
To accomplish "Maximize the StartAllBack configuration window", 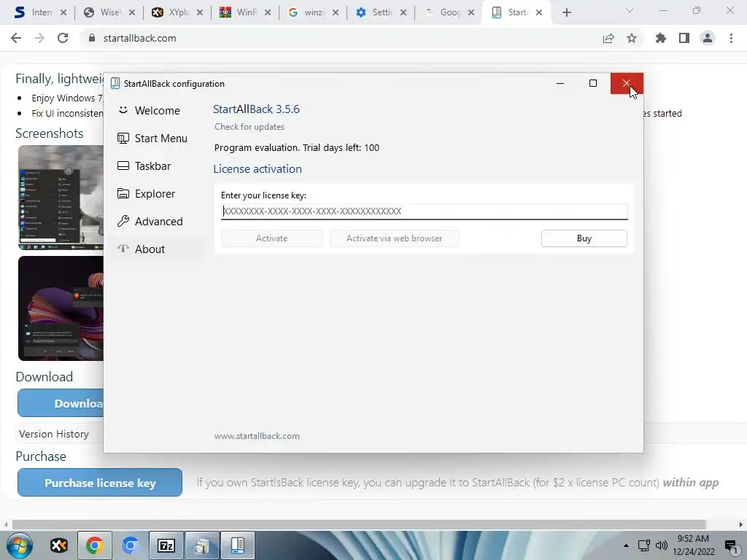I will tap(593, 83).
